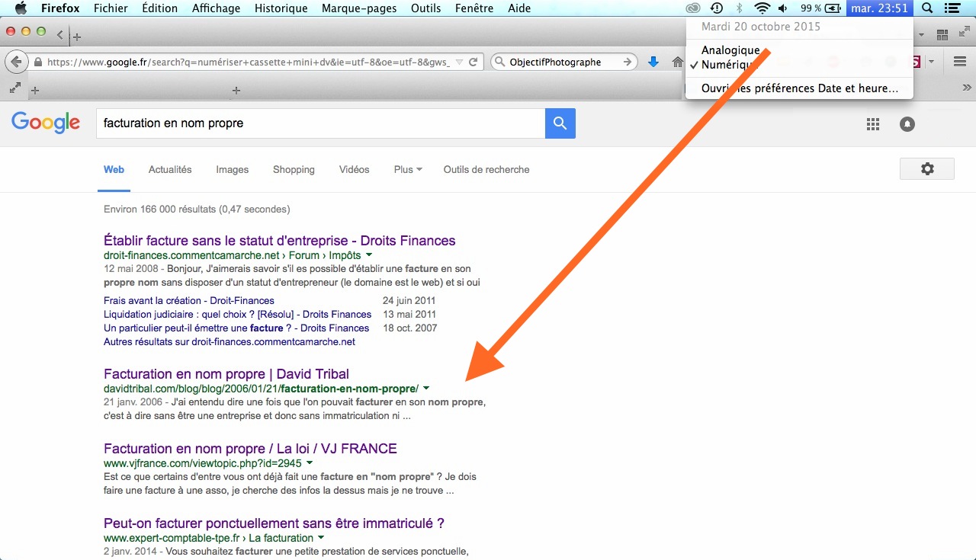Screen dimensions: 976x560
Task: Expand options arrow for expert-comptable-tpe.fr result
Action: (x=321, y=538)
